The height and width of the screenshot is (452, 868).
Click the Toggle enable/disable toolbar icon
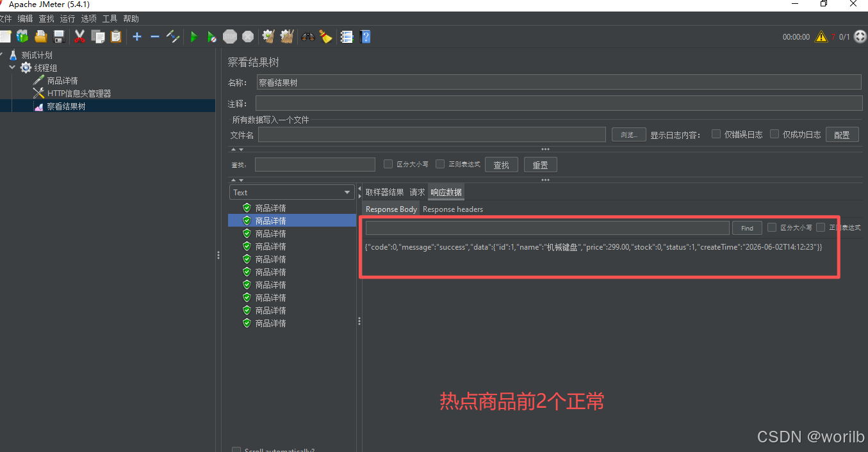pyautogui.click(x=173, y=36)
